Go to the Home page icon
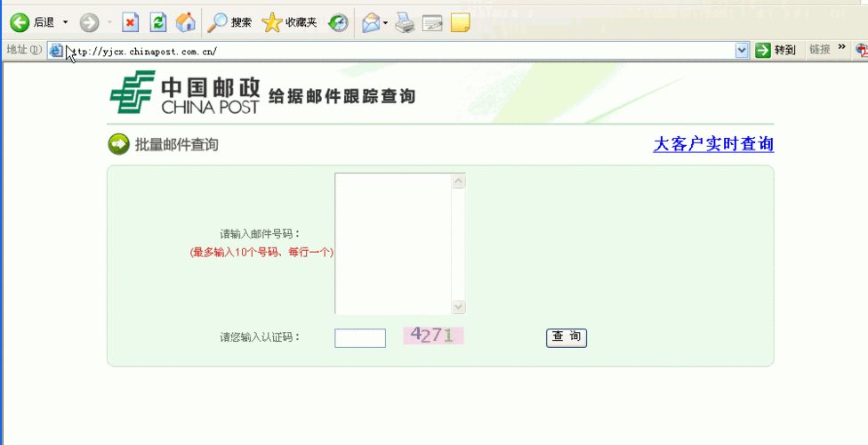The width and height of the screenshot is (868, 445). (x=186, y=23)
